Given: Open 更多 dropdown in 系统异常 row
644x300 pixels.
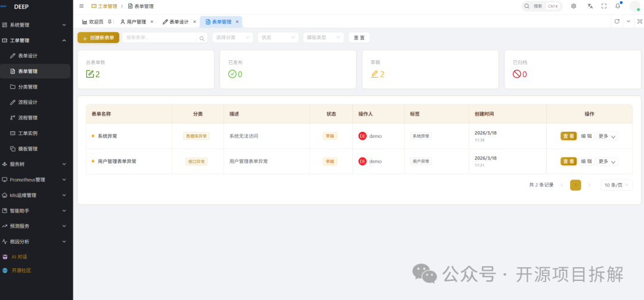Looking at the screenshot, I should 607,137.
